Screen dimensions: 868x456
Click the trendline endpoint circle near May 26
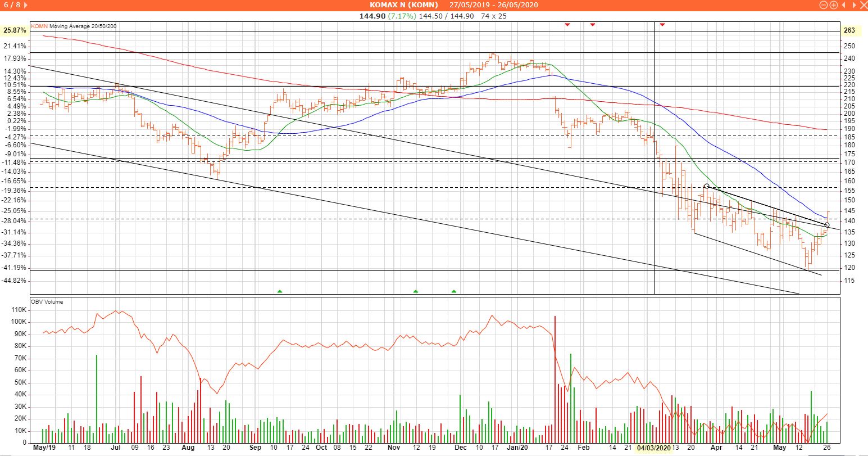coord(826,225)
